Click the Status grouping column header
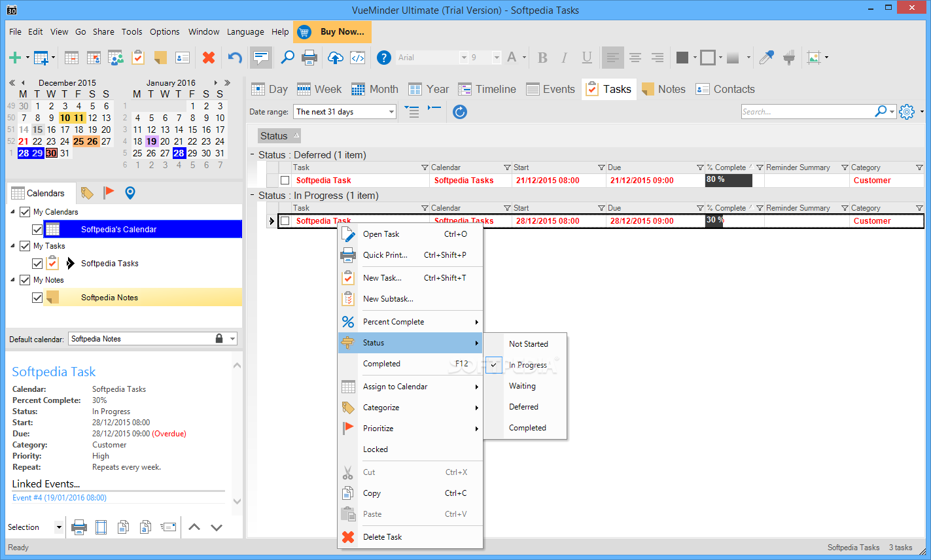The width and height of the screenshot is (931, 560). pyautogui.click(x=279, y=136)
